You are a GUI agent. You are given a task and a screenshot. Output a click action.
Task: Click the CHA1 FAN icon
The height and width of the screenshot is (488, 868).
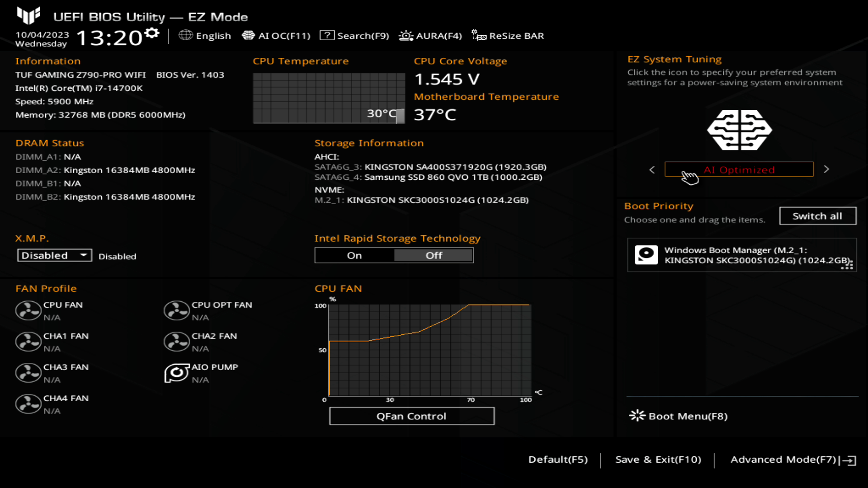point(28,342)
